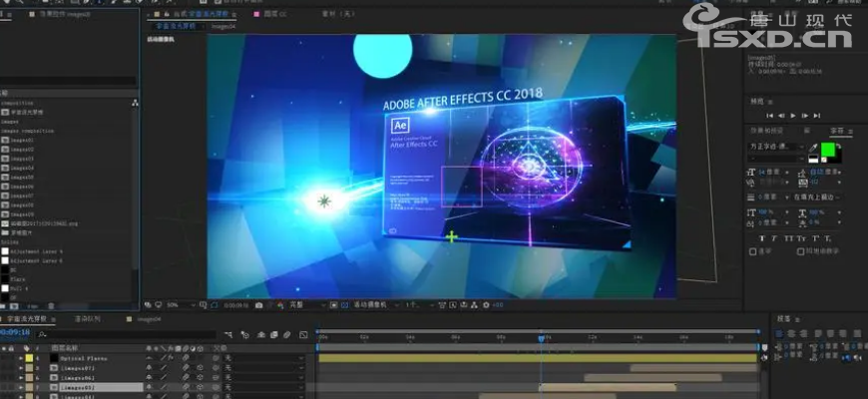Image resolution: width=868 pixels, height=399 pixels.
Task: Toggle Superscript text style
Action: [815, 238]
